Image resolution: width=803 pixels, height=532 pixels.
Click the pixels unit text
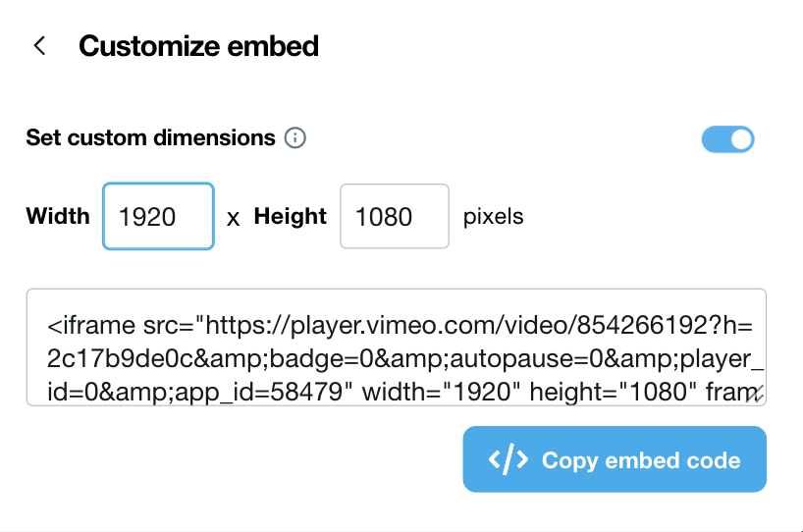click(494, 217)
